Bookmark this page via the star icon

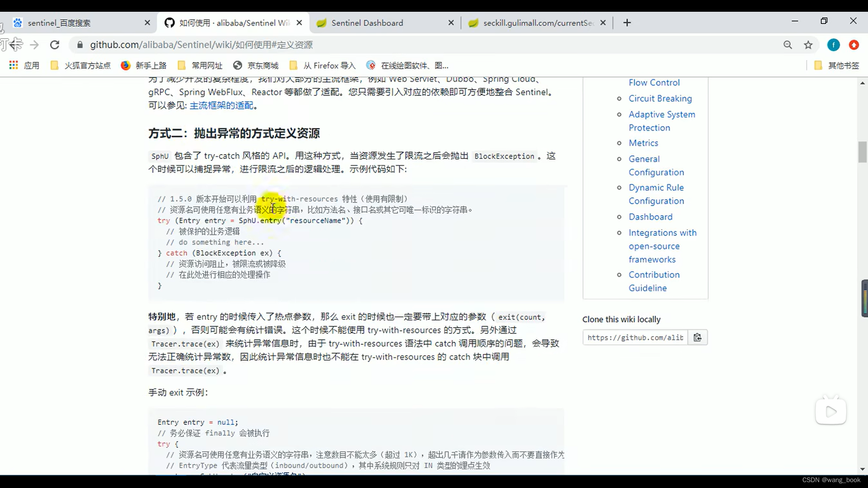(x=808, y=45)
